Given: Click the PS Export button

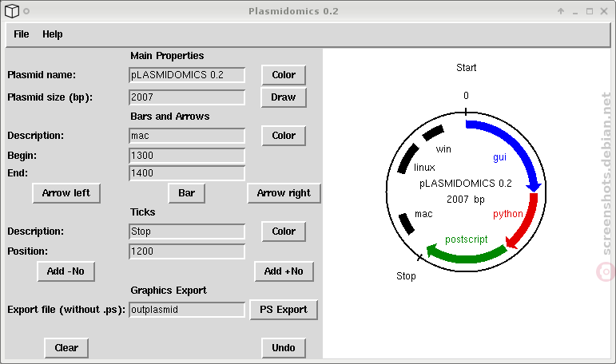Looking at the screenshot, I should 284,310.
